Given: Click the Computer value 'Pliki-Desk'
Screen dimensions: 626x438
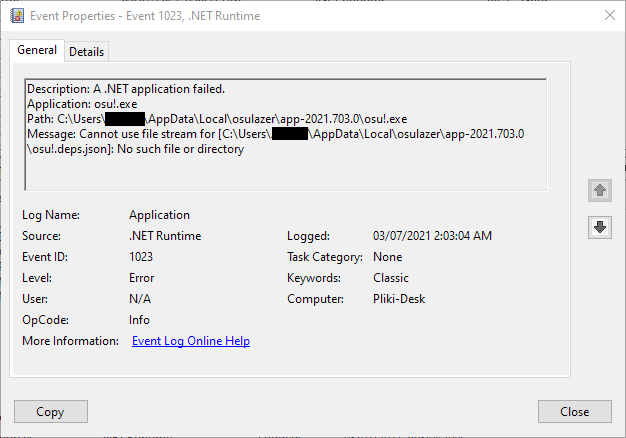Looking at the screenshot, I should click(399, 299).
